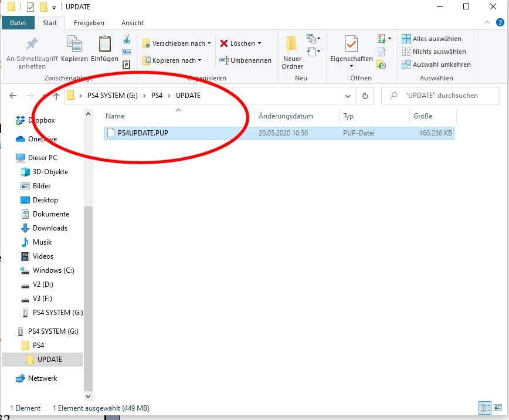Click Auswahl umkehren
Image resolution: width=509 pixels, height=420 pixels.
tap(436, 65)
